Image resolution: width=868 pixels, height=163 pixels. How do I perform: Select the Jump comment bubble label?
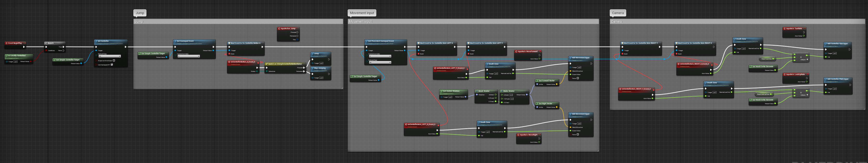(140, 13)
